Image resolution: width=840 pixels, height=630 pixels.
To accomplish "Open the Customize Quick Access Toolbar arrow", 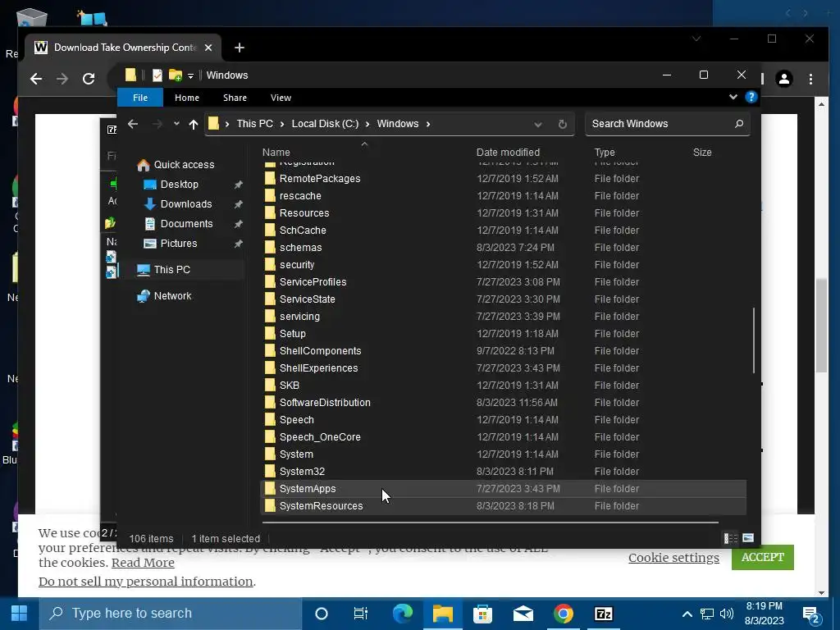I will tap(190, 76).
